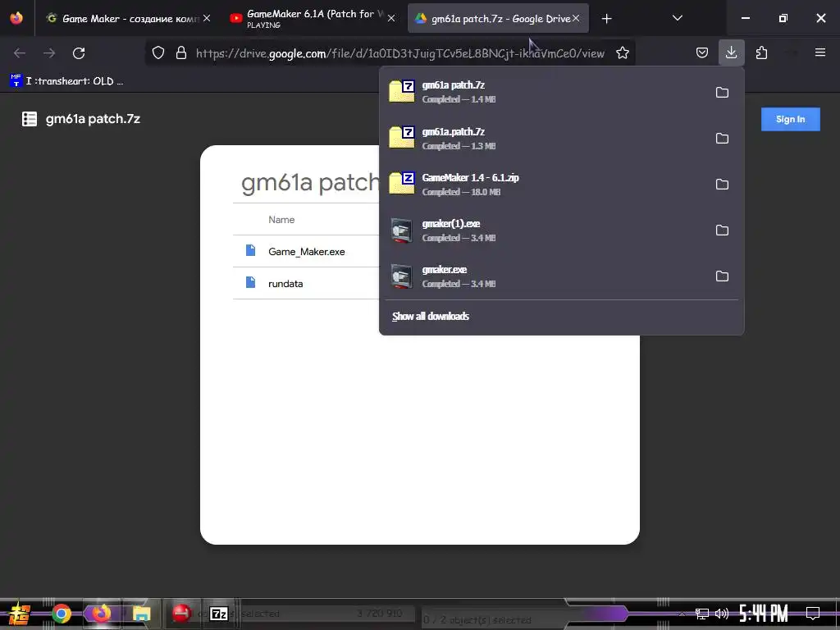
Task: Select the gm61a patch.7z Google Drive tab
Action: tap(498, 18)
